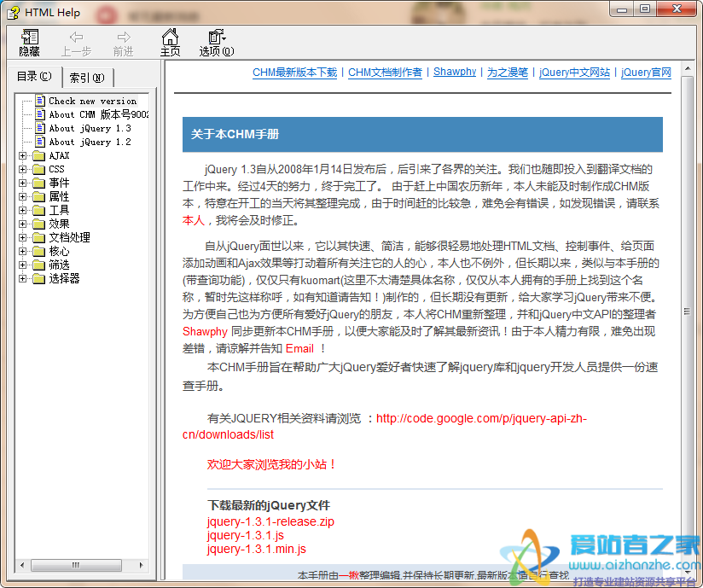Expand the 工具 tree node
The image size is (703, 588).
click(x=22, y=210)
